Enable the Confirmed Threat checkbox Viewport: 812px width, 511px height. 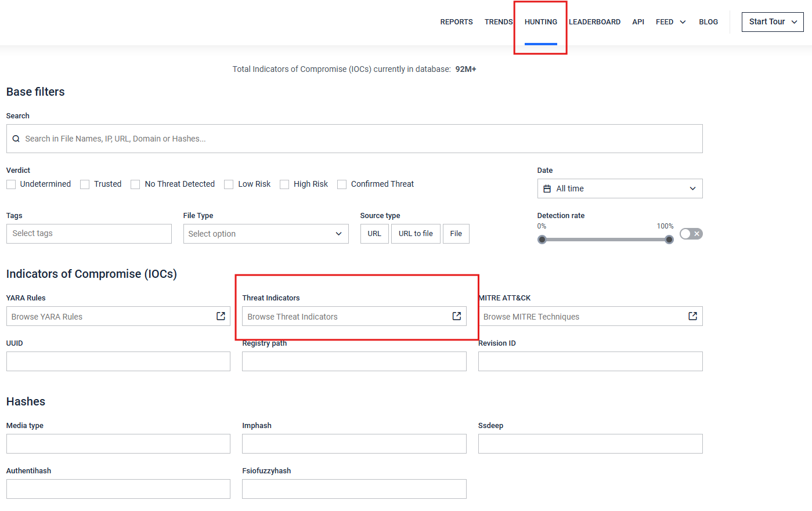click(x=342, y=184)
